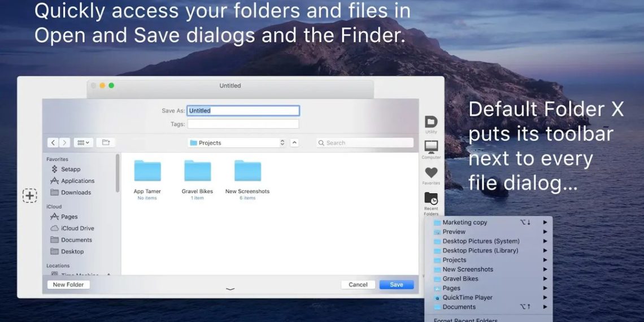Open Favorites heart icon in the toolbar
Image resolution: width=644 pixels, height=322 pixels.
pyautogui.click(x=431, y=173)
